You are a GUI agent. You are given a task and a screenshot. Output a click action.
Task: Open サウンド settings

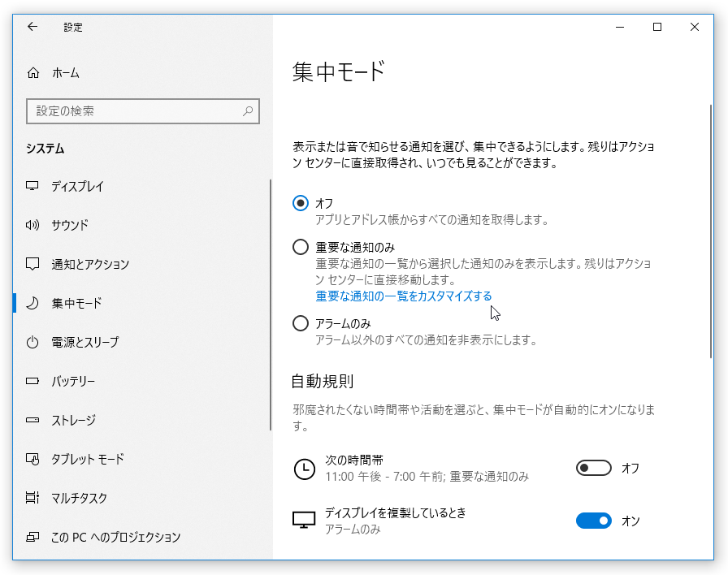(141, 225)
